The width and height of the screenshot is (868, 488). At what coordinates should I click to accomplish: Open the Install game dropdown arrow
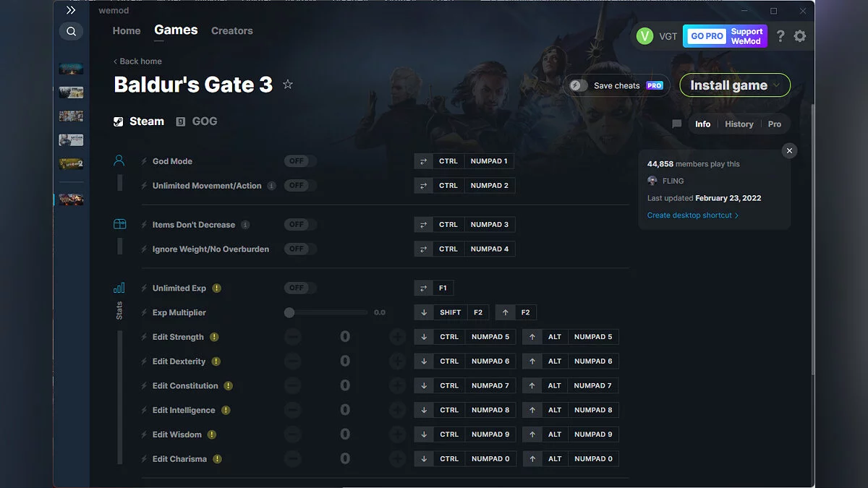coord(777,85)
